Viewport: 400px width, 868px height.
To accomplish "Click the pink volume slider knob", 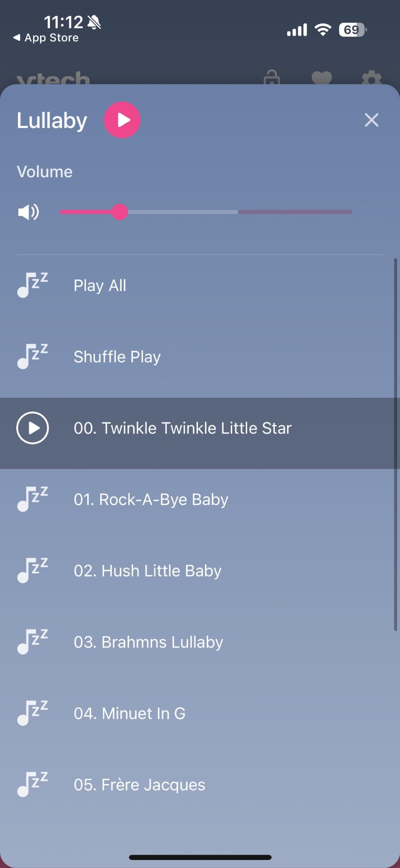I will 120,212.
